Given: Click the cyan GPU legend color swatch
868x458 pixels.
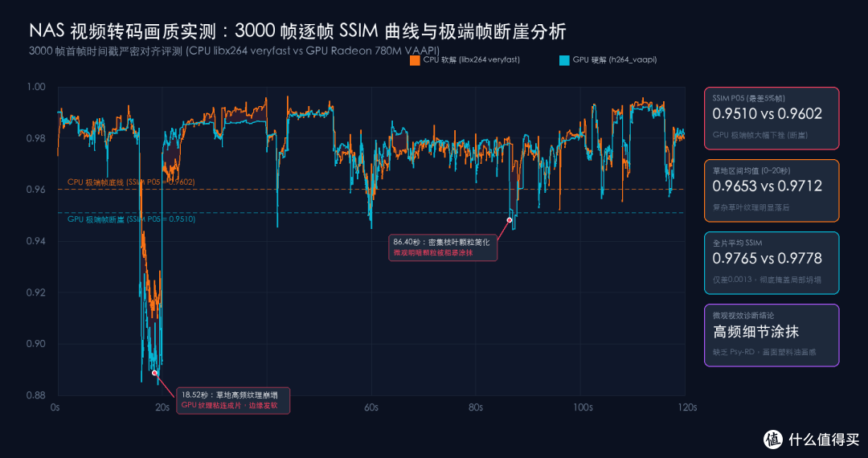Looking at the screenshot, I should click(x=565, y=60).
